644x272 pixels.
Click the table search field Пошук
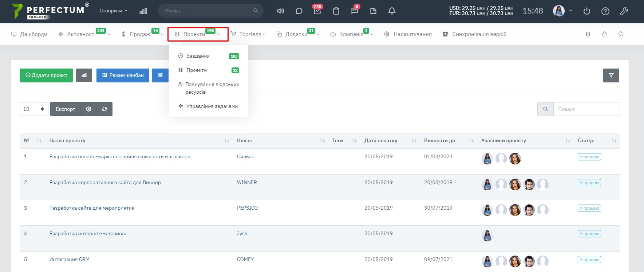click(x=586, y=109)
